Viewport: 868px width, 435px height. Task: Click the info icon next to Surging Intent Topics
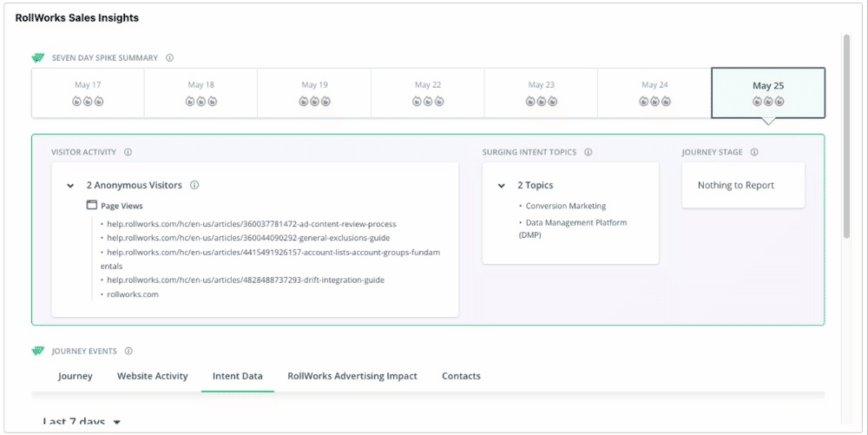tap(588, 152)
